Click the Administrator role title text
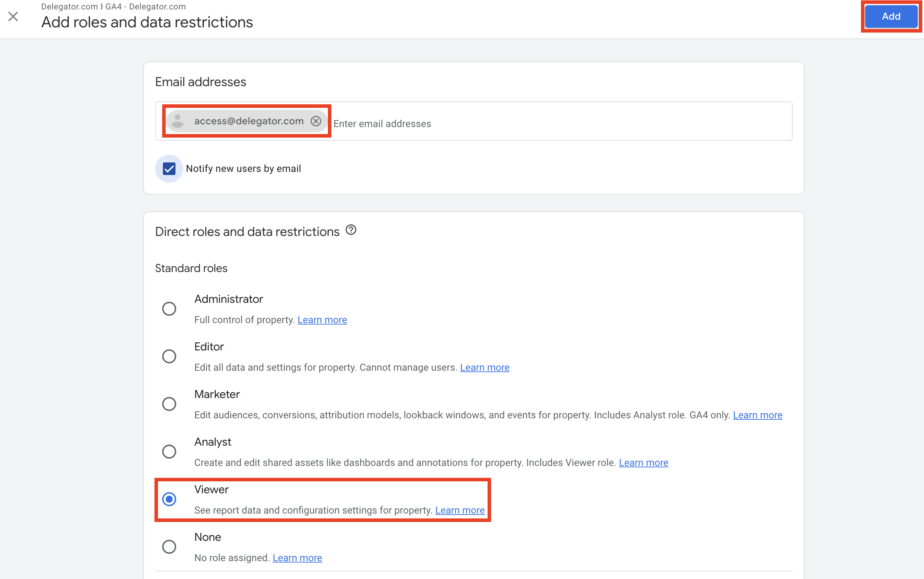This screenshot has height=579, width=924. pos(229,299)
